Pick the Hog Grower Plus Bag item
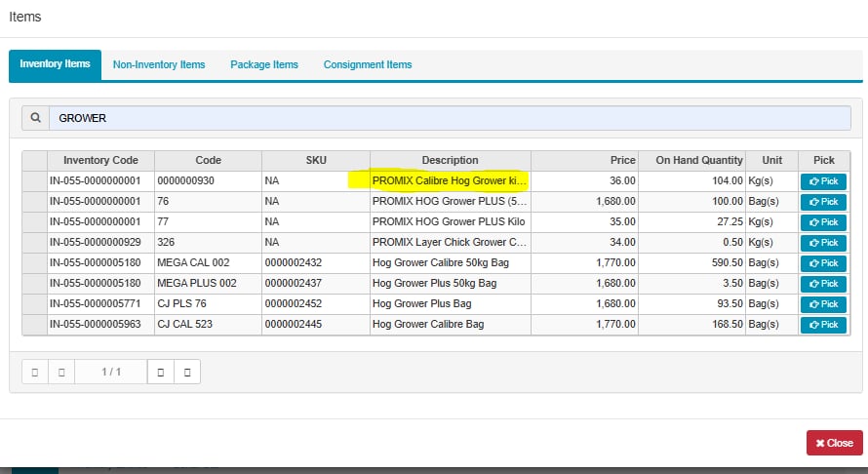Image resolution: width=868 pixels, height=474 pixels. coord(822,304)
